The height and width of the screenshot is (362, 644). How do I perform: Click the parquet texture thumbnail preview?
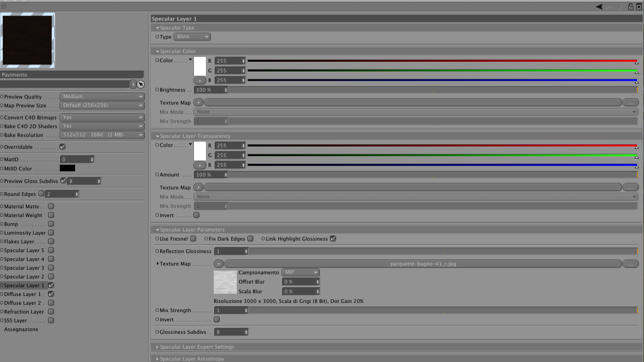click(225, 282)
